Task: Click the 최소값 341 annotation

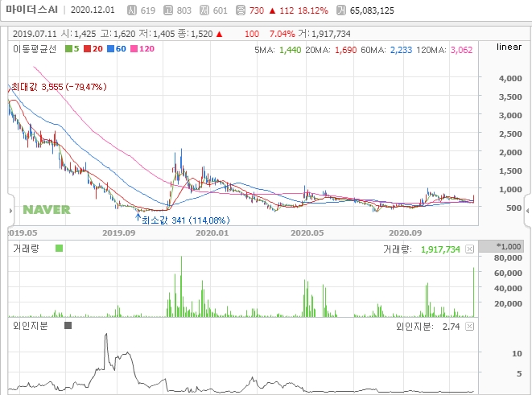Action: click(x=186, y=220)
